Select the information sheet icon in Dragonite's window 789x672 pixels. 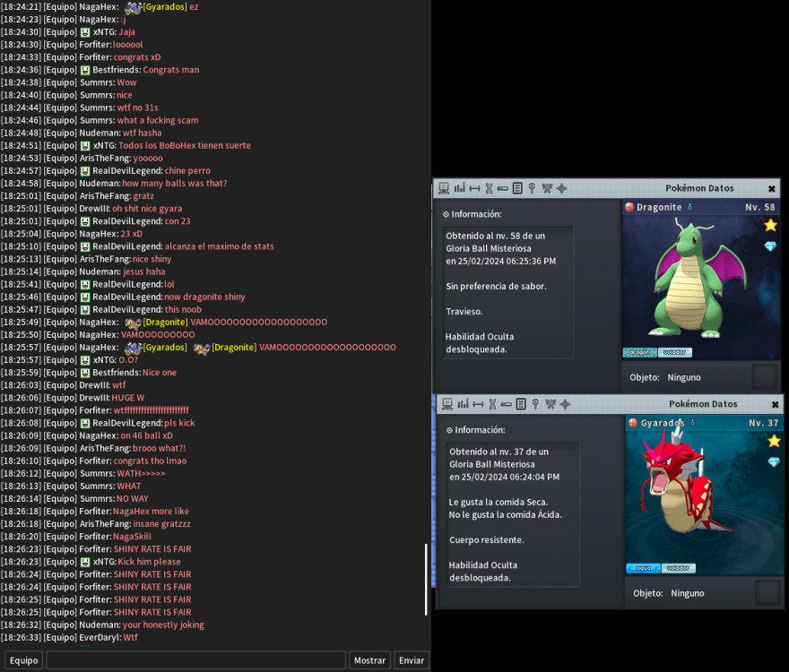[517, 189]
